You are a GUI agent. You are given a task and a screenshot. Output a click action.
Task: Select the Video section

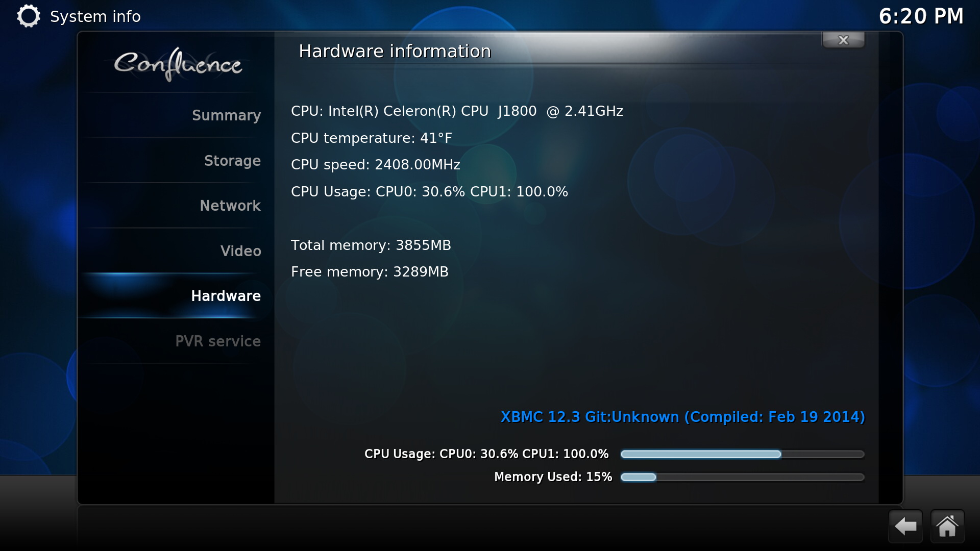[x=176, y=251]
